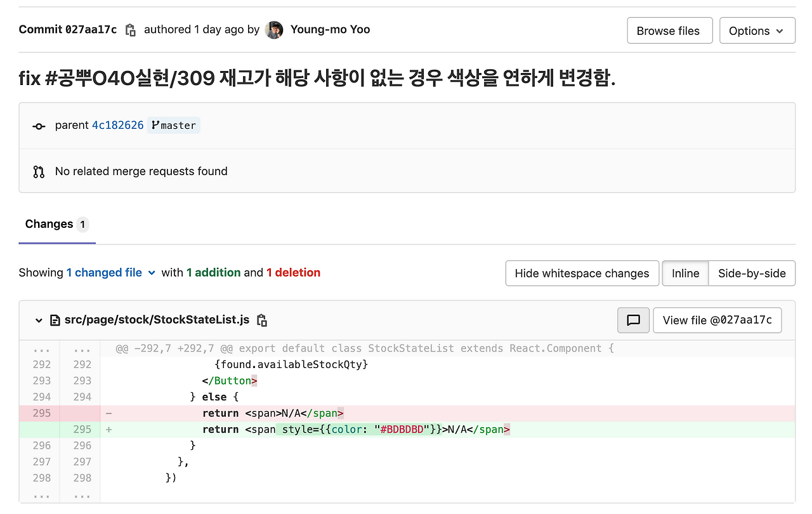Switch diff view to Inline

[x=685, y=273]
